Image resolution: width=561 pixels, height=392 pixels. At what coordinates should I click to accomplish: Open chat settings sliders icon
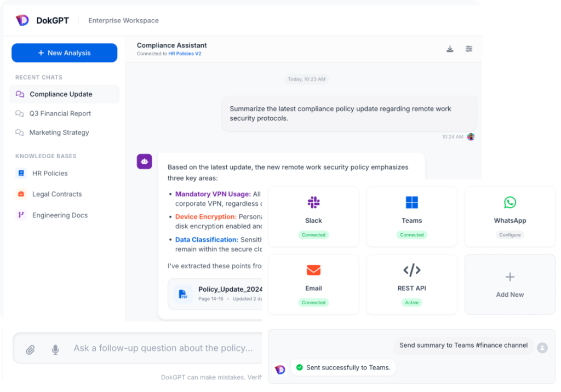coord(469,49)
